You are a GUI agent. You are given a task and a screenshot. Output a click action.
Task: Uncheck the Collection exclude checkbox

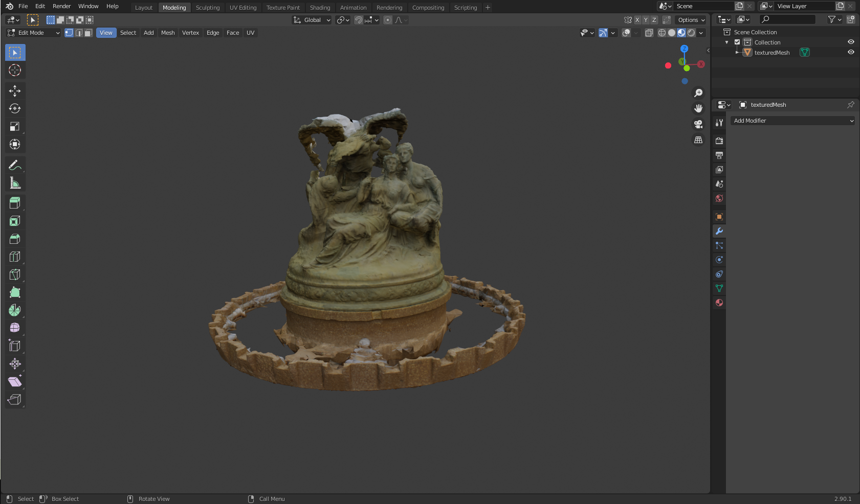tap(737, 42)
